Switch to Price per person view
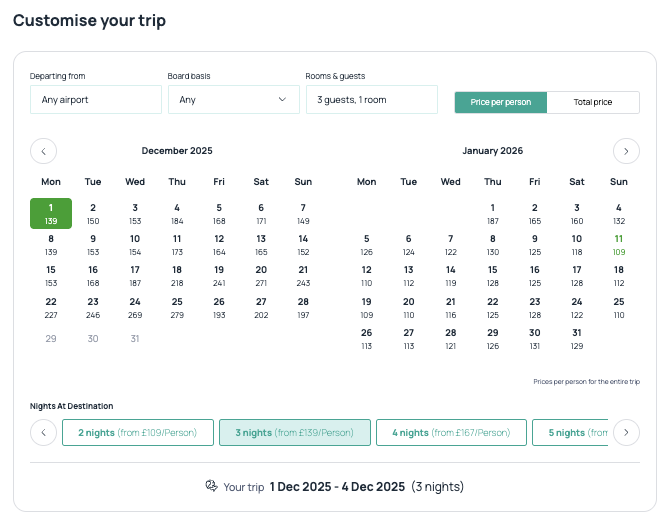Viewport: 668px width, 524px height. 501,102
